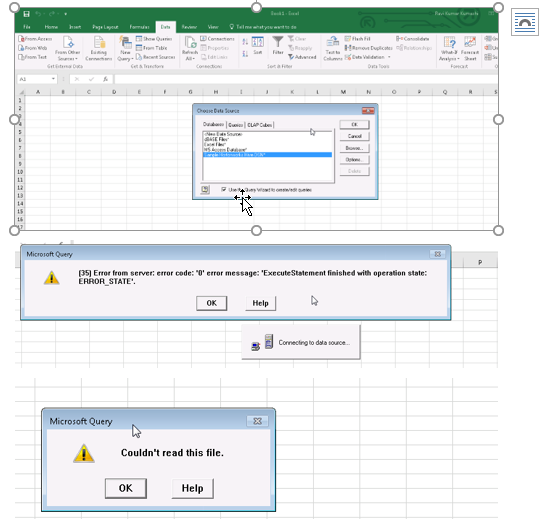The height and width of the screenshot is (519, 559).
Task: Click Text to Columns
Action: point(333,48)
